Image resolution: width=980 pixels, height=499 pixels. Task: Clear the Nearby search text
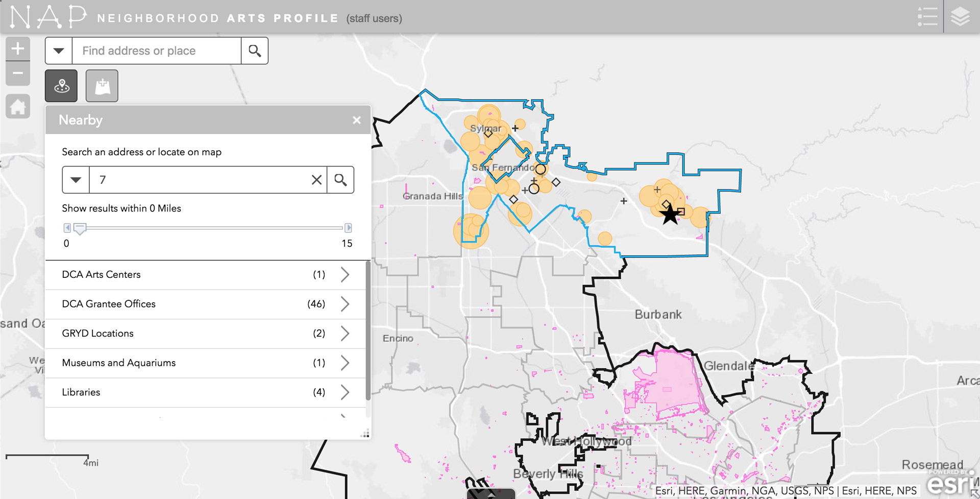click(x=316, y=180)
